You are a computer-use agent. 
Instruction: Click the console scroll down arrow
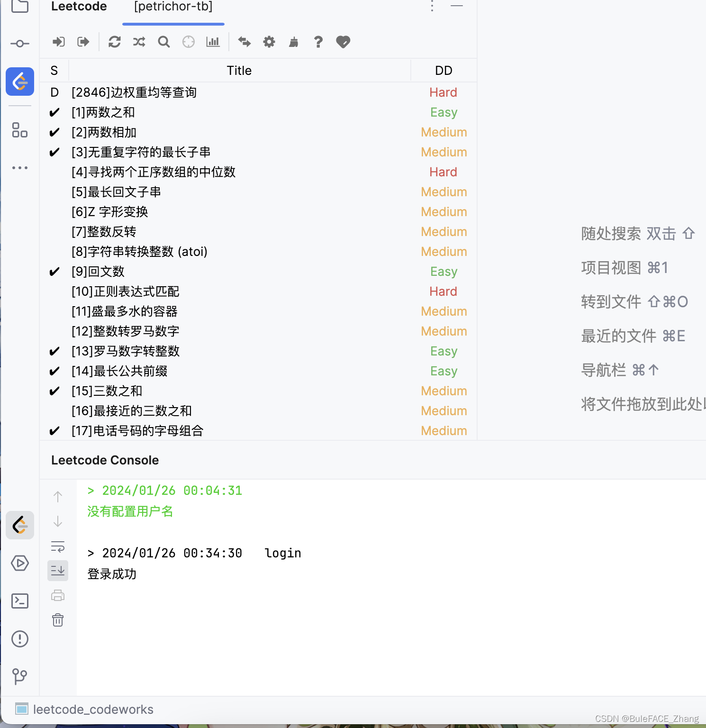coord(58,521)
